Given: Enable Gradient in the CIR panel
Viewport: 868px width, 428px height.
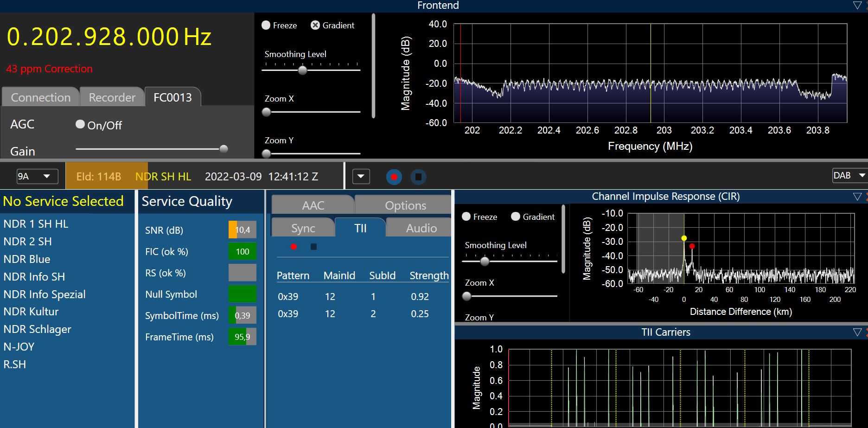Looking at the screenshot, I should 515,217.
